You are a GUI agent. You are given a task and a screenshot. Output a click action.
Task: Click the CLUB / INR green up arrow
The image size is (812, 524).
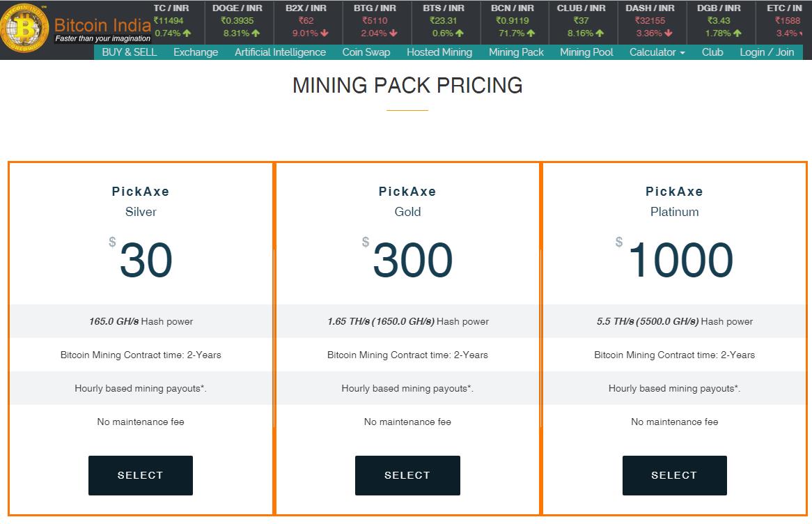click(x=600, y=33)
